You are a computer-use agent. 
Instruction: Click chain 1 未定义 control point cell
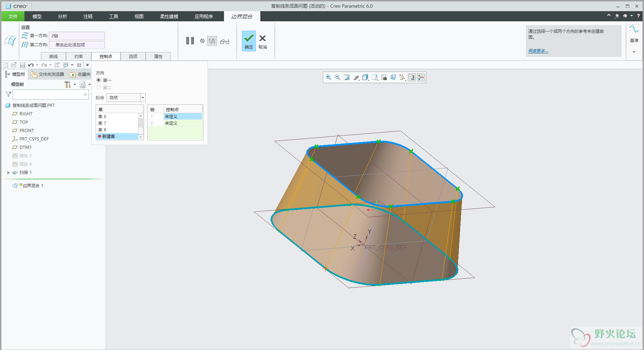click(183, 116)
